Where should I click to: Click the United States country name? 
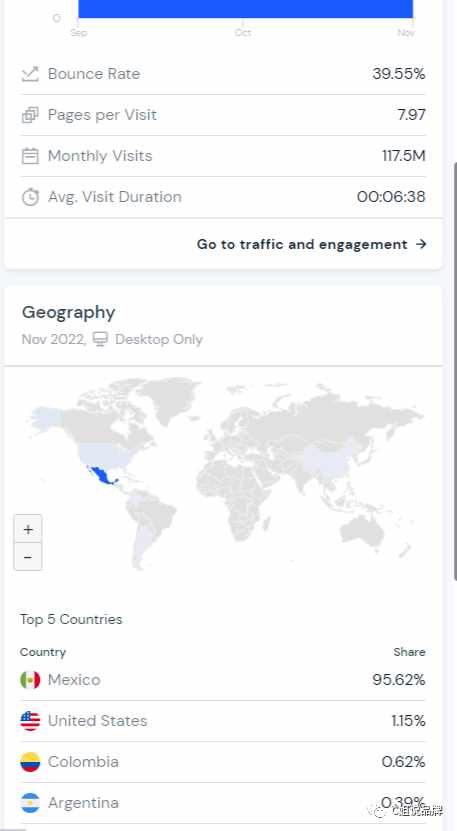[98, 721]
